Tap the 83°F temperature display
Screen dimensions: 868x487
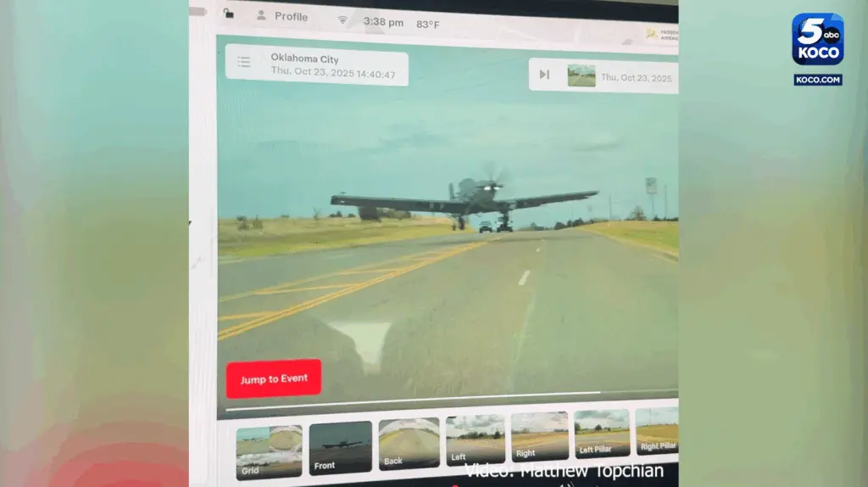tap(428, 24)
